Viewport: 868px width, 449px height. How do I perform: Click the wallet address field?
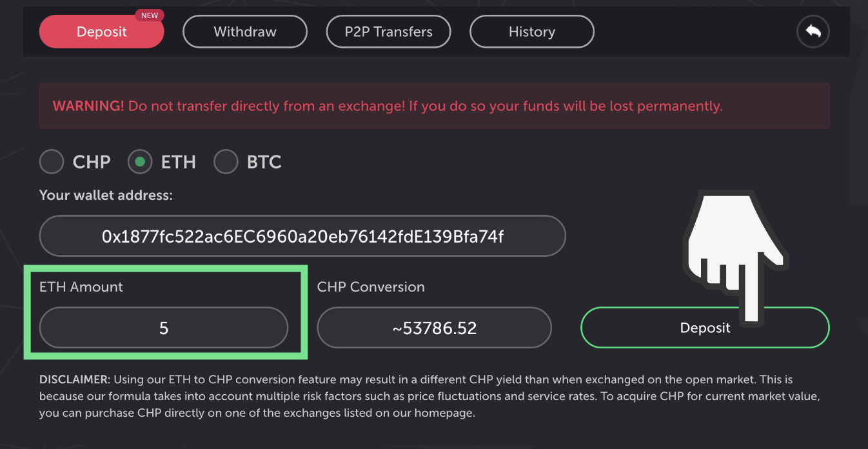coord(302,237)
